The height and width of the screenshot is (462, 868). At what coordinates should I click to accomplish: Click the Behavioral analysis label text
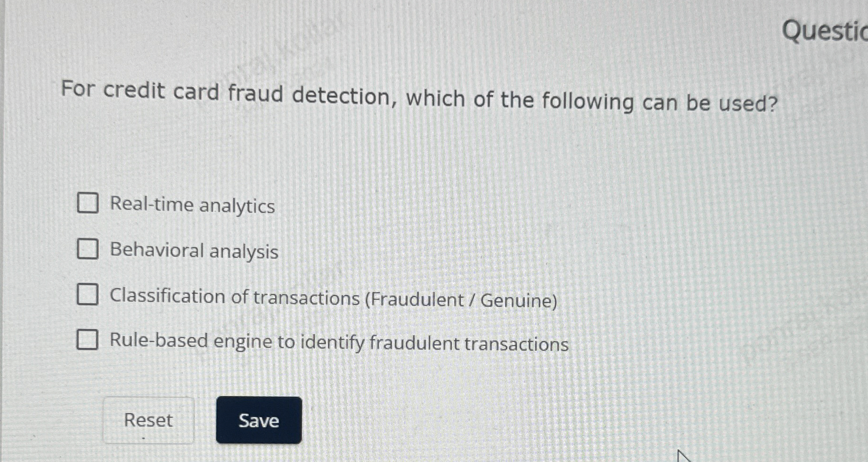tap(194, 251)
